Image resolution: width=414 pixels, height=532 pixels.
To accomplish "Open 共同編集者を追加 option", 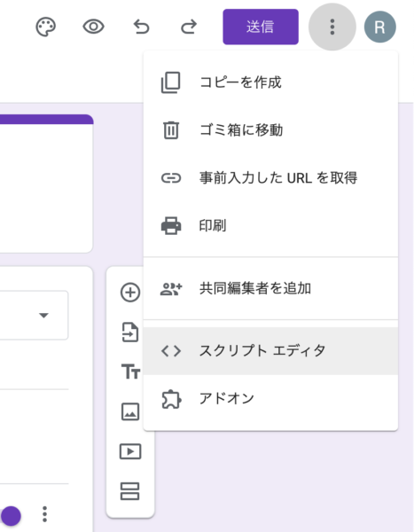I will click(270, 288).
